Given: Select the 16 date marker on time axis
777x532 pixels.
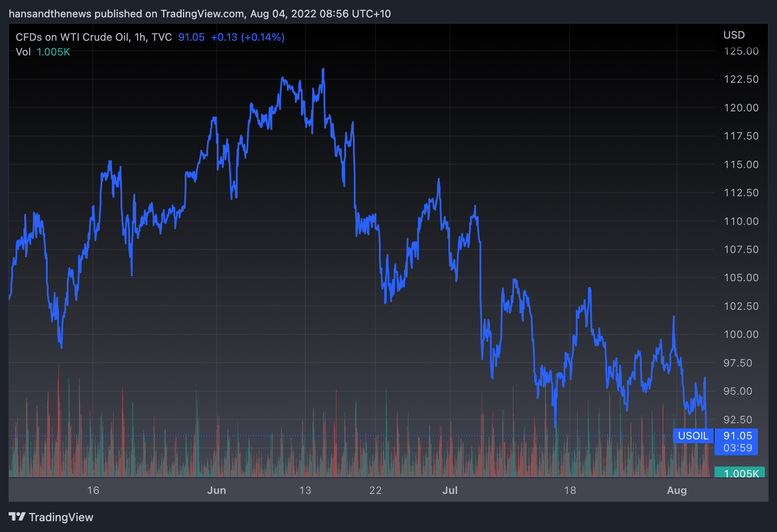Looking at the screenshot, I should [x=93, y=490].
